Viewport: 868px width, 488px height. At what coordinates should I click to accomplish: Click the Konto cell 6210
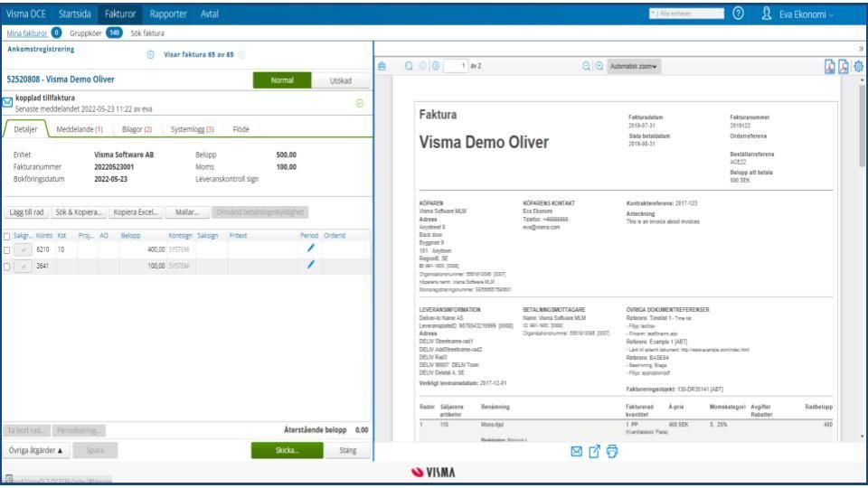(x=43, y=250)
